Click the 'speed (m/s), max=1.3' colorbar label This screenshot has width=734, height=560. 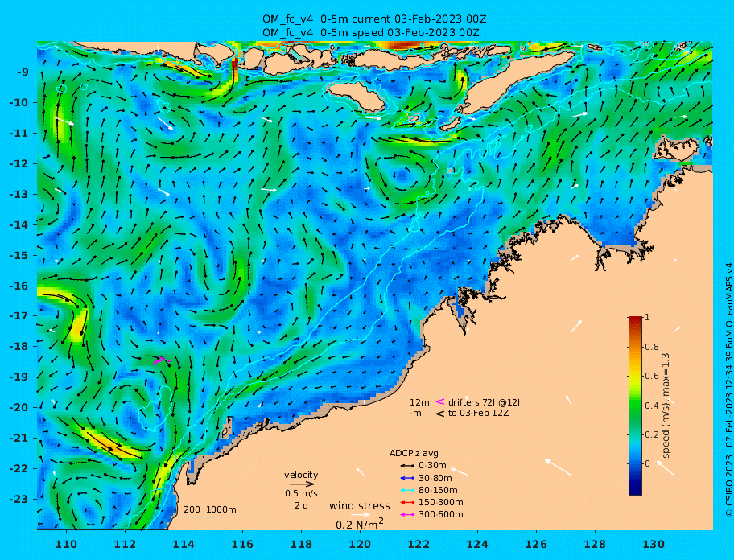666,406
